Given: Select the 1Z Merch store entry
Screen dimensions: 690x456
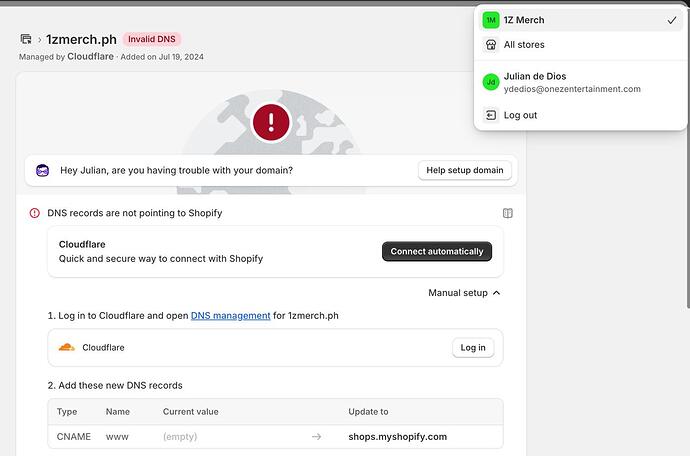Looking at the screenshot, I should (x=580, y=20).
